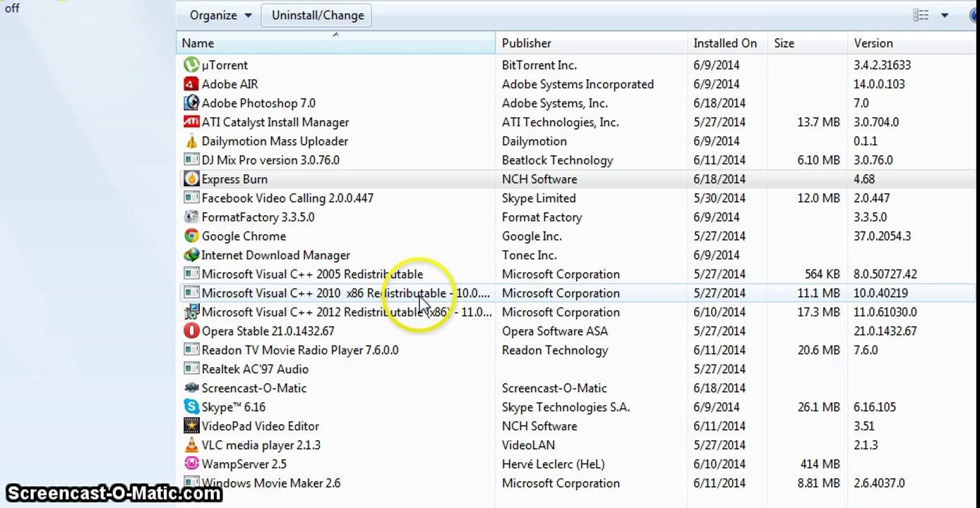
Task: Click the "Internet Download Manager" name
Action: point(276,255)
